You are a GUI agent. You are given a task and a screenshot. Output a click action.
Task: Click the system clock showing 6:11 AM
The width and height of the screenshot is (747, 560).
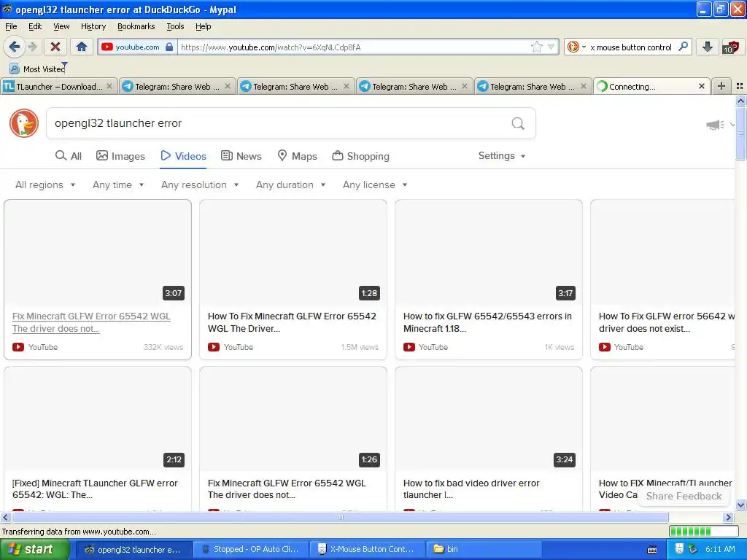(720, 550)
